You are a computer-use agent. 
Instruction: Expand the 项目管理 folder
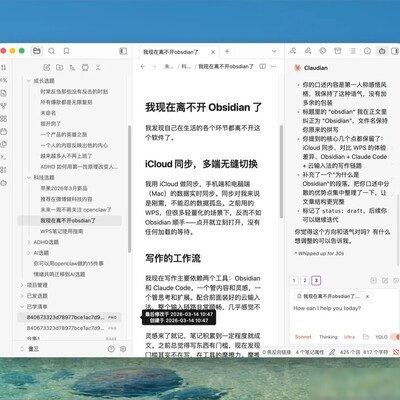[x=22, y=285]
